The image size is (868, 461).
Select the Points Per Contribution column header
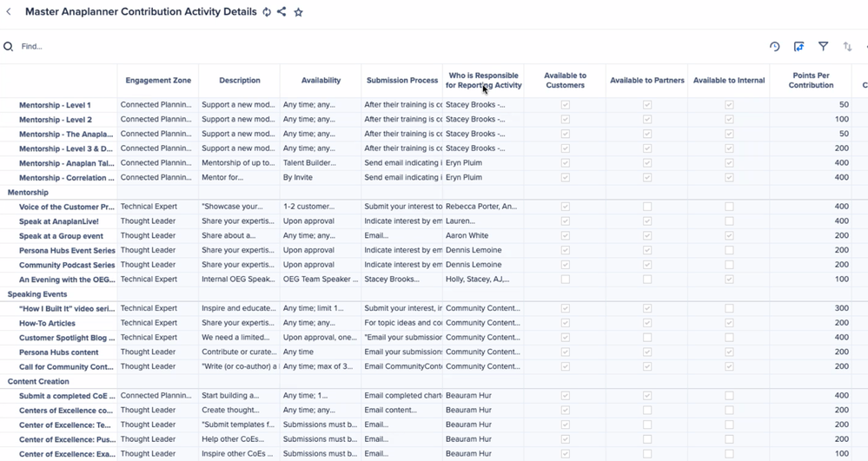point(811,80)
